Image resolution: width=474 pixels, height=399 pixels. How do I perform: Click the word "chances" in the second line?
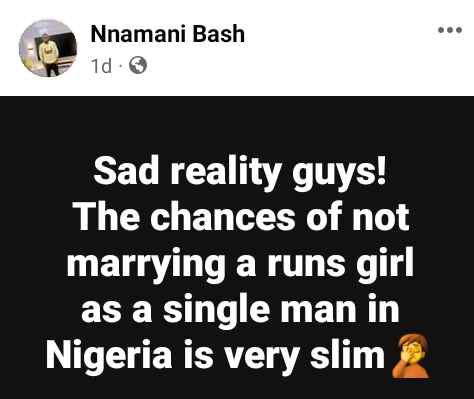pyautogui.click(x=222, y=217)
